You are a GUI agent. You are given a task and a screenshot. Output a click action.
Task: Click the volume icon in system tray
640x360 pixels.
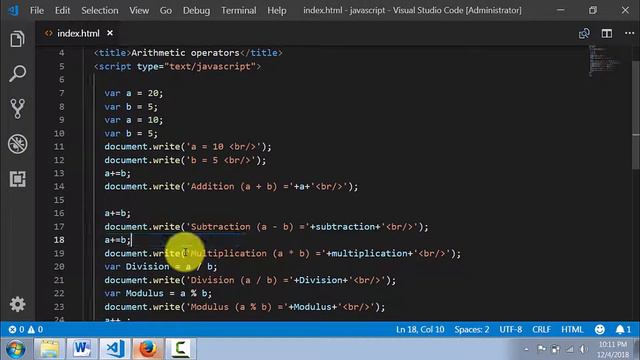click(583, 349)
